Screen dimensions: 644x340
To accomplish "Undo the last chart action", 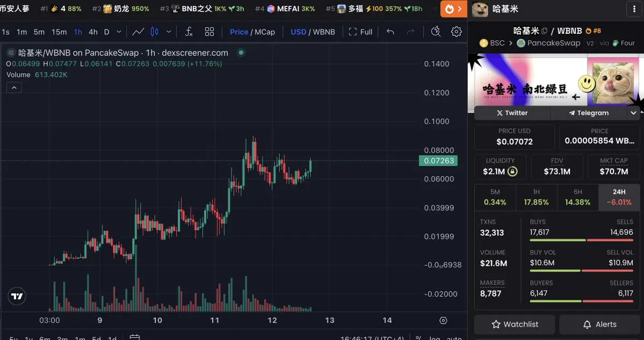I will (x=390, y=32).
